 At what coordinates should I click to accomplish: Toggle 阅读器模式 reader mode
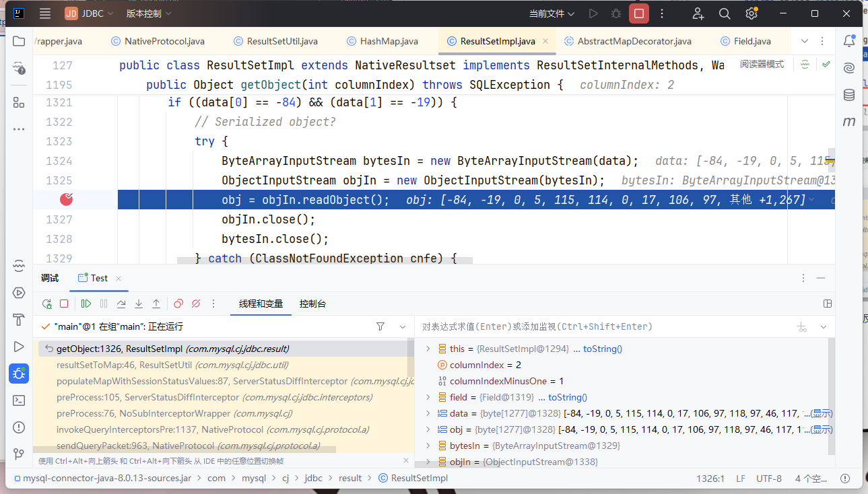[x=762, y=65]
